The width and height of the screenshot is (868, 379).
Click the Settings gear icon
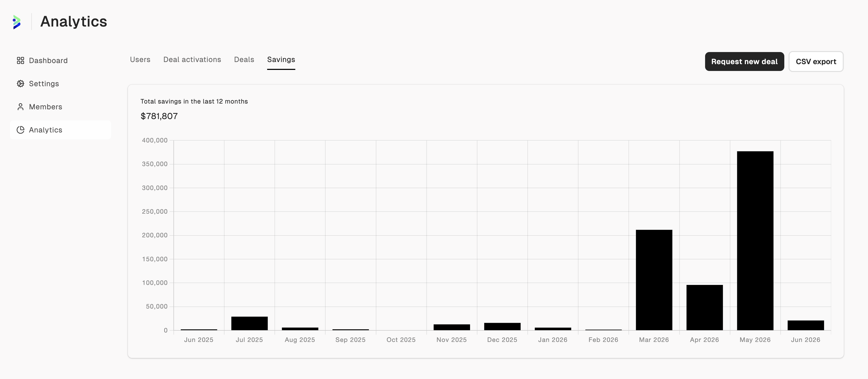tap(21, 84)
